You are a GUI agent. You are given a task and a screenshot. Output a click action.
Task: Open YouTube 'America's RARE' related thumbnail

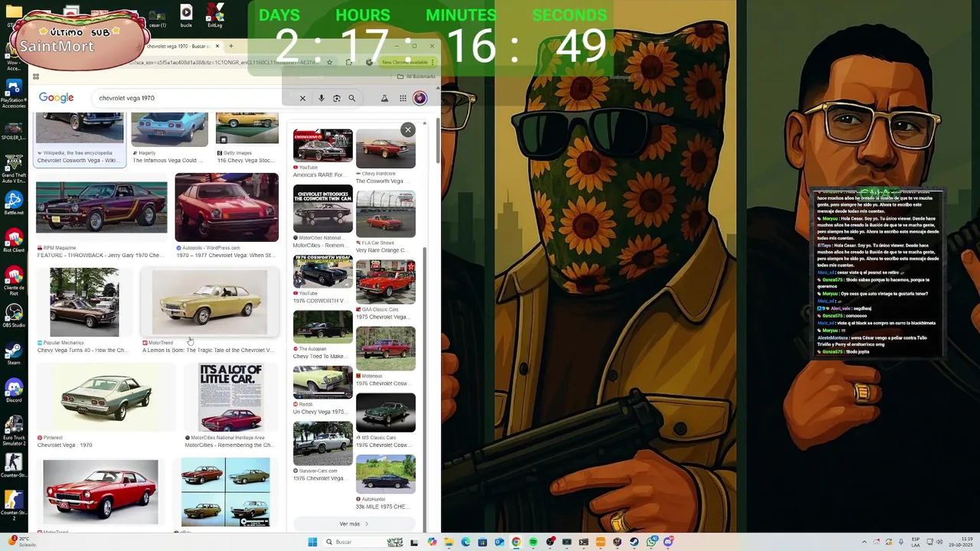pyautogui.click(x=322, y=145)
